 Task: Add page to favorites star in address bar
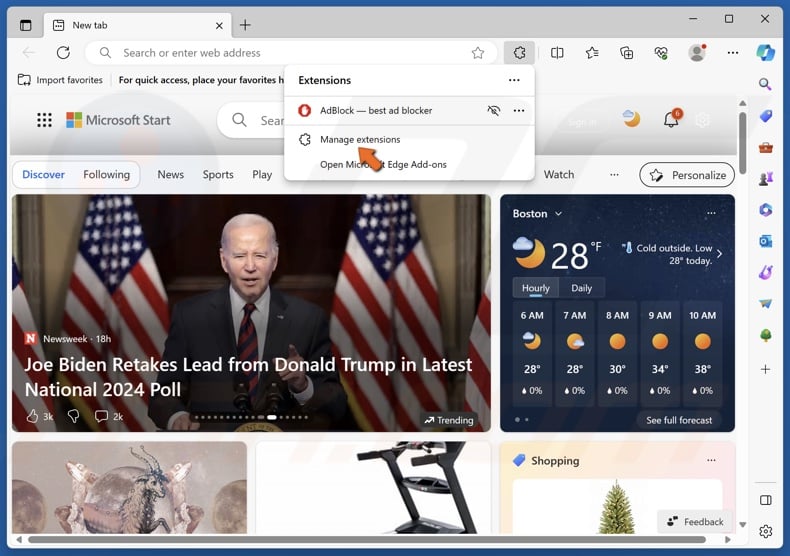pos(478,53)
